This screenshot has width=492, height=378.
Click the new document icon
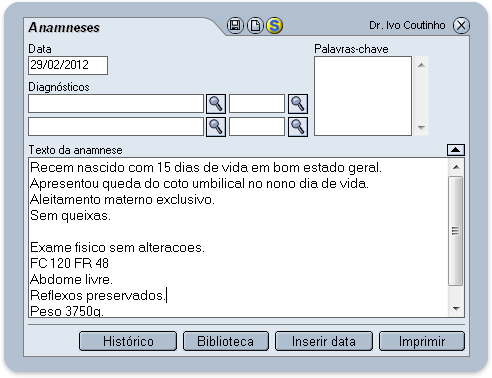(255, 25)
